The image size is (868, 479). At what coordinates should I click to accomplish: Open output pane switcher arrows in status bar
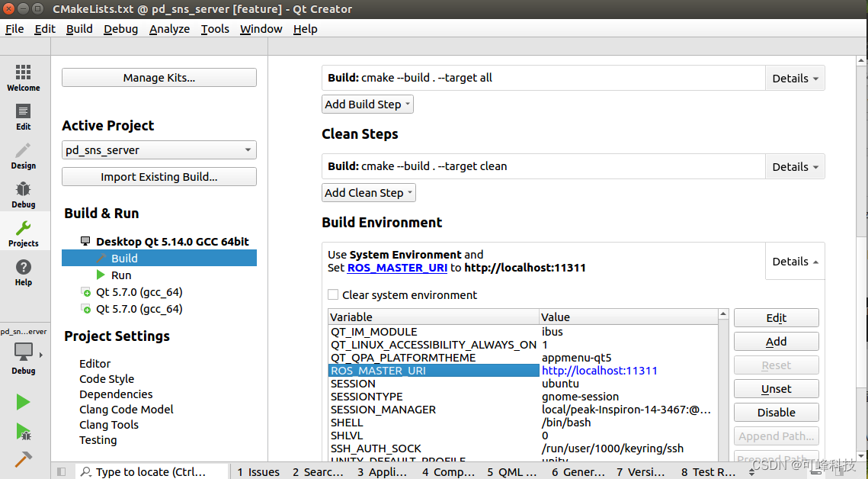751,472
